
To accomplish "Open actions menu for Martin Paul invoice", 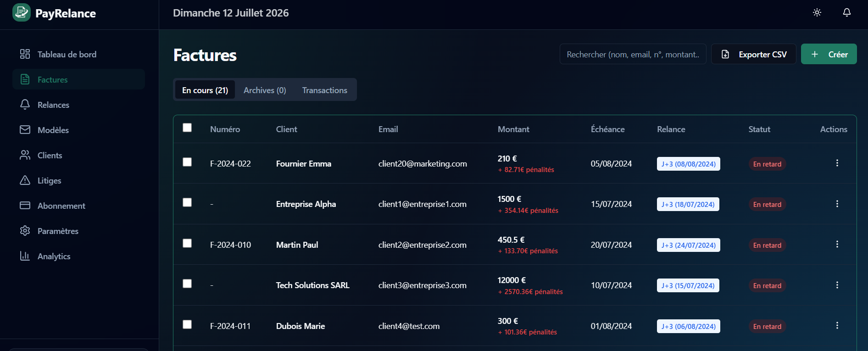I will coord(837,245).
